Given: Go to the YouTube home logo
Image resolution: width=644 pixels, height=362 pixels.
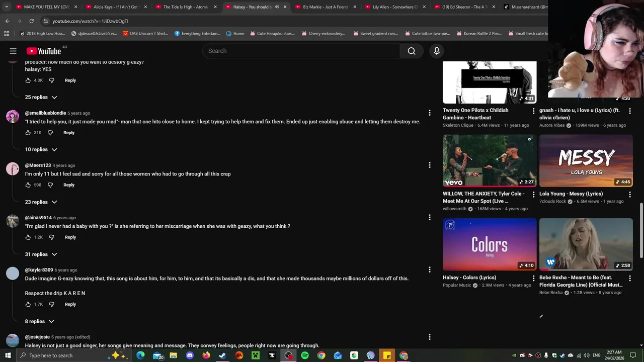Looking at the screenshot, I should click(44, 51).
